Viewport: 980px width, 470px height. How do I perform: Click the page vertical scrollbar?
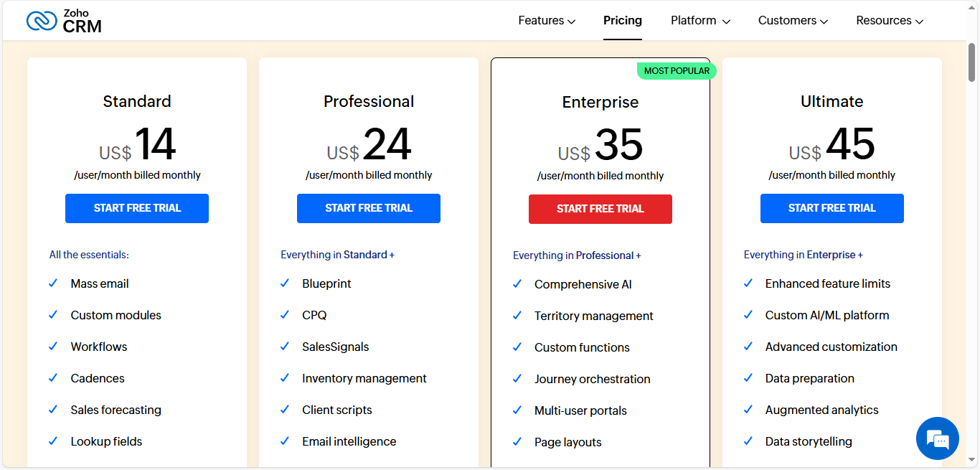click(x=972, y=63)
